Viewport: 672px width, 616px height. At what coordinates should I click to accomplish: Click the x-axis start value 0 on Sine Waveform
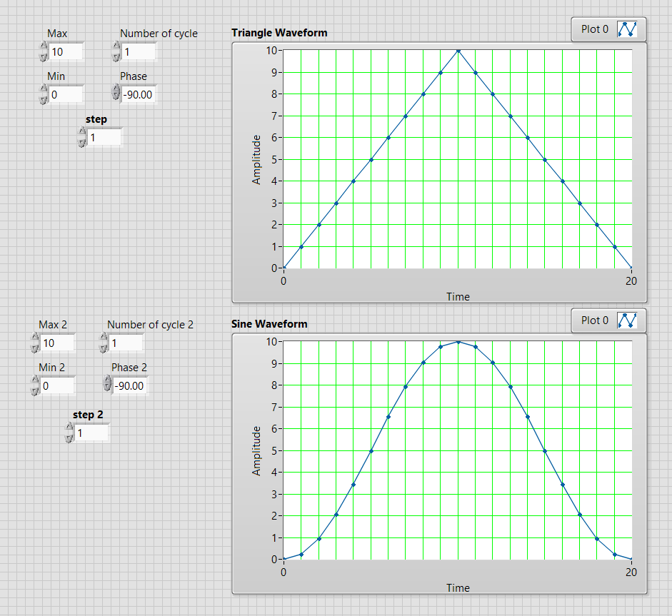tap(284, 572)
